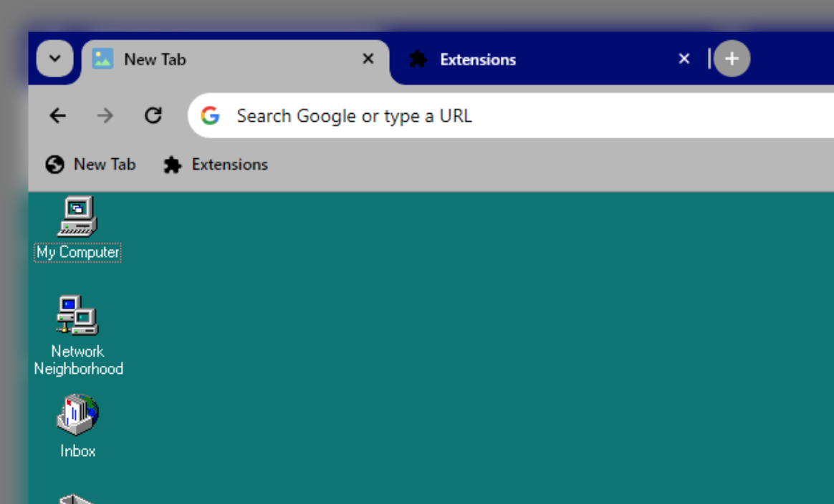Screen dimensions: 834x504
Task: Click the puzzle favicon on Extensions tab
Action: [x=418, y=59]
